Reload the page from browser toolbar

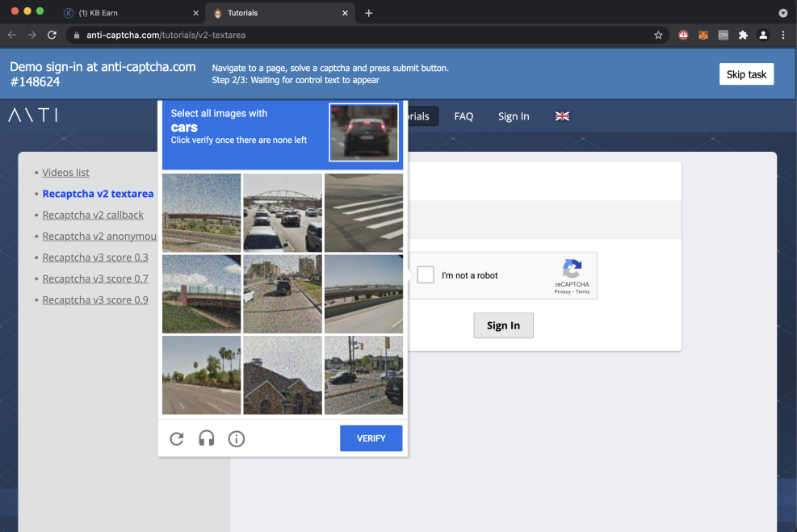pyautogui.click(x=52, y=36)
